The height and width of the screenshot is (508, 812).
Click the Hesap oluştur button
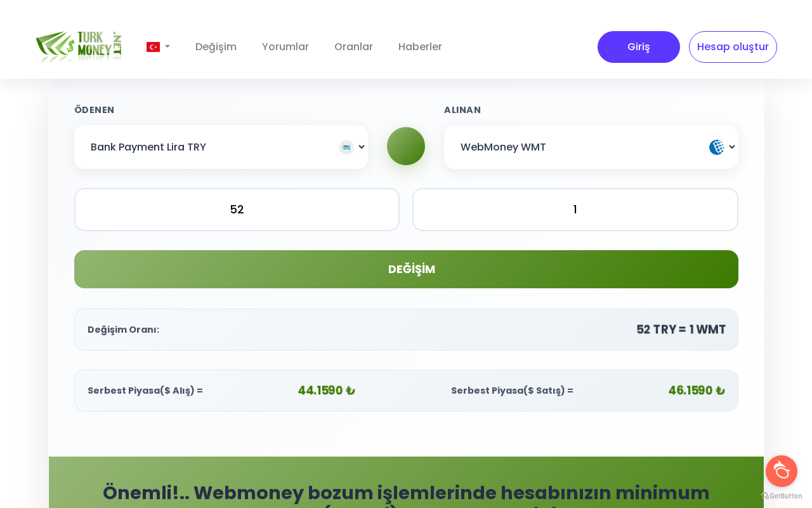coord(733,47)
